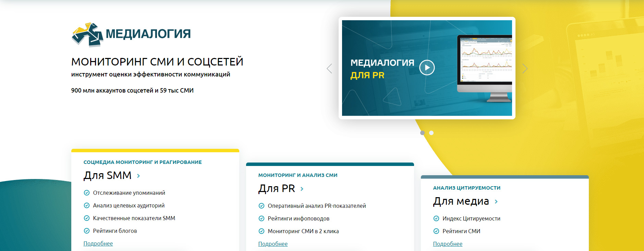Click the chevron next to Для медиа
Viewport: 644px width, 251px height.
pyautogui.click(x=496, y=202)
